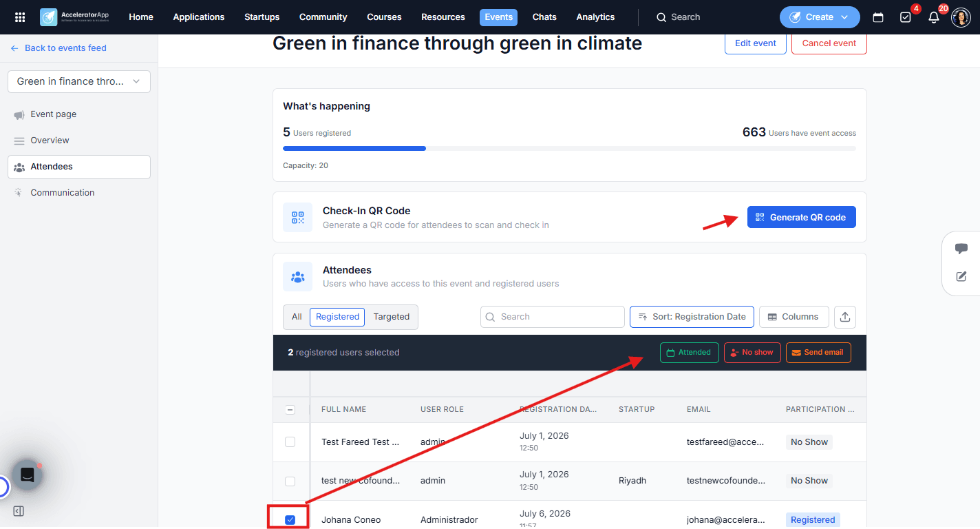Open the user profile avatar
This screenshot has width=980, height=529.
tap(961, 17)
